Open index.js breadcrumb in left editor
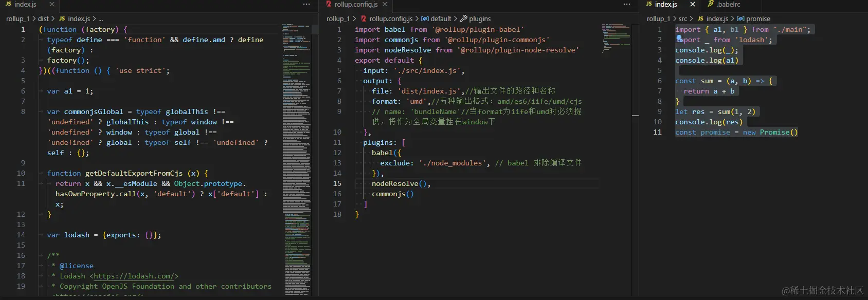Image resolution: width=868 pixels, height=300 pixels. click(x=79, y=18)
